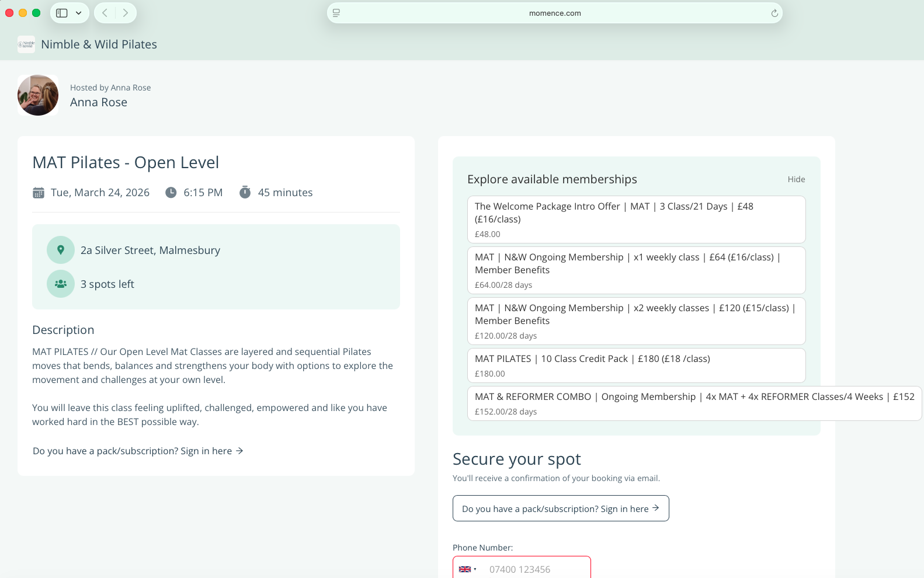
Task: Reload the momence.com page
Action: (x=774, y=13)
